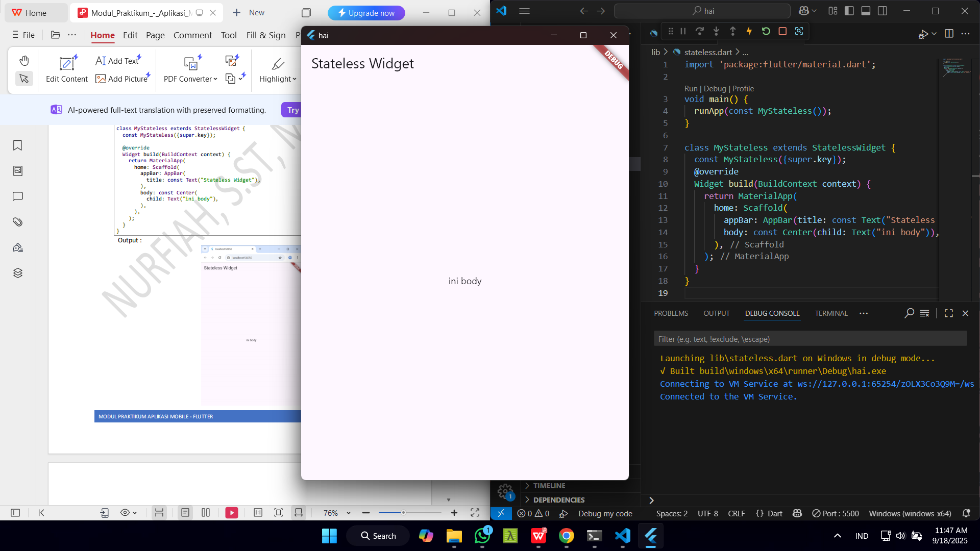Screen dimensions: 980x551
Task: Click the Edit Content tool
Action: (x=67, y=69)
